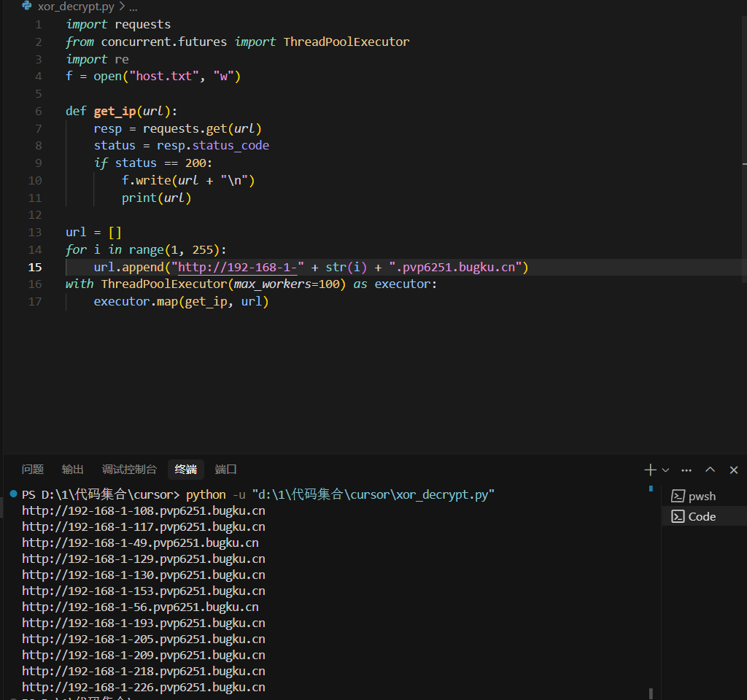Open xor_decrypt.py breadcrumb item
747x700 pixels.
76,6
